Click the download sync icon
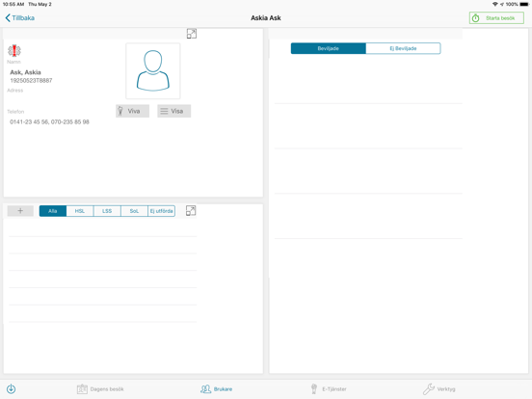 (x=11, y=388)
